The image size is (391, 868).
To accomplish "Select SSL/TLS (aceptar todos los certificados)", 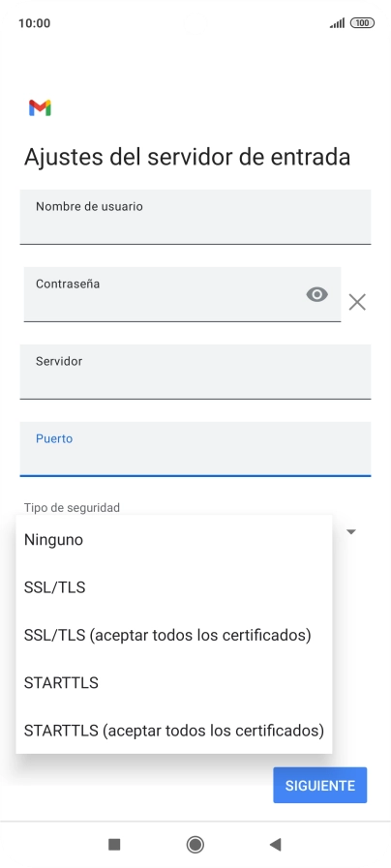I will (174, 635).
